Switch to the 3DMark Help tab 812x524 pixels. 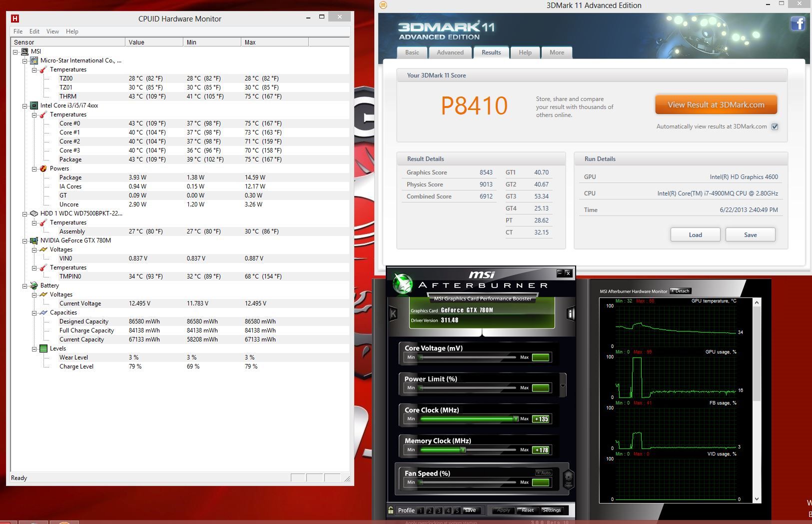click(525, 52)
